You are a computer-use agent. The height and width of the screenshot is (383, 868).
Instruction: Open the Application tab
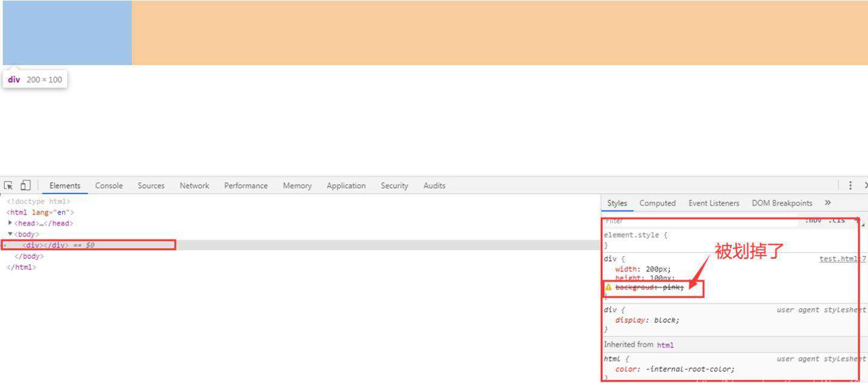point(346,186)
